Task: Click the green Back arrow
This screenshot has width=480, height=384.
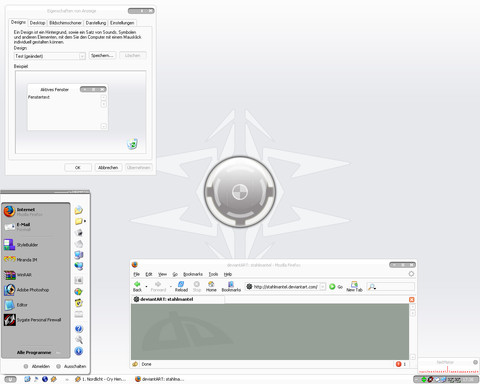Action: point(137,284)
